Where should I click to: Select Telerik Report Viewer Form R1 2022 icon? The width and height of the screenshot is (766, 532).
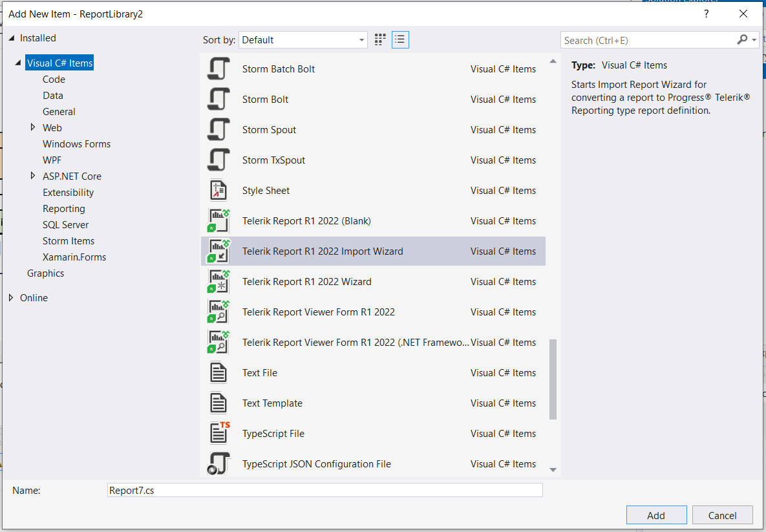(x=218, y=312)
